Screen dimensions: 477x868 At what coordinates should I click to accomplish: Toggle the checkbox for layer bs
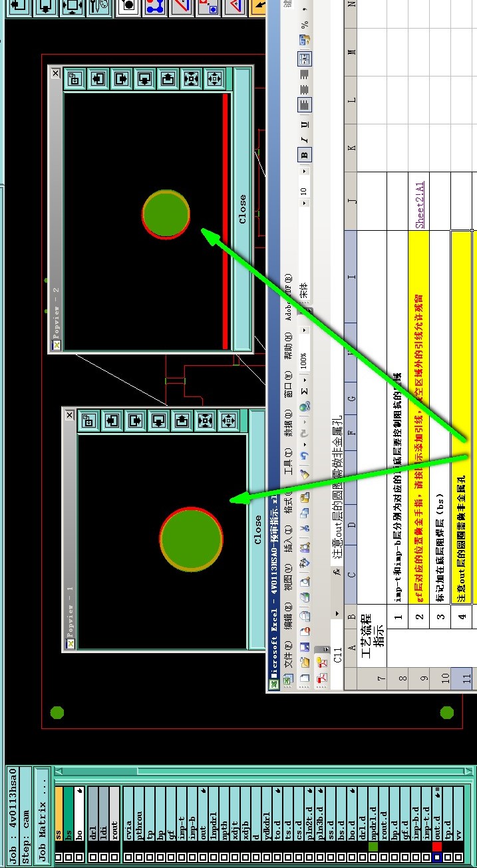(x=69, y=857)
